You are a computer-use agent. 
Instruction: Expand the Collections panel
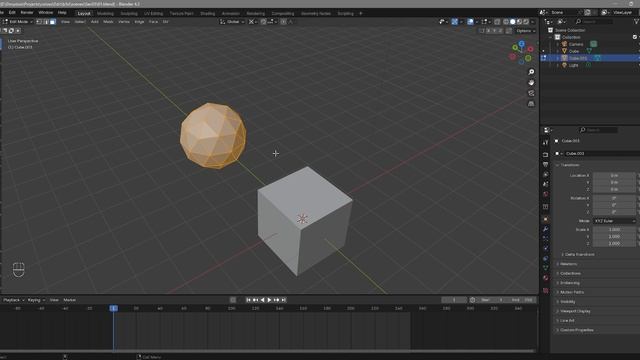coord(570,273)
